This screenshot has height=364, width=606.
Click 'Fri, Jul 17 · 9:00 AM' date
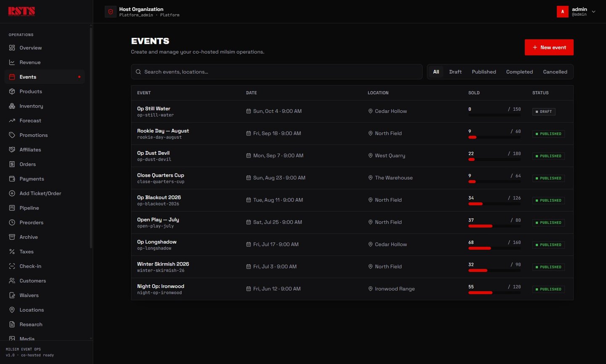276,244
